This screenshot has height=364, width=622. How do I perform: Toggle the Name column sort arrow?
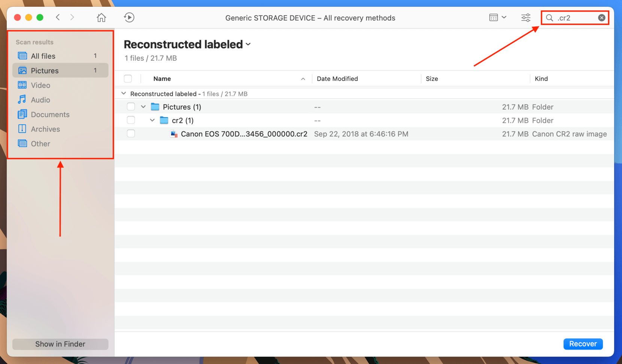[x=303, y=79]
